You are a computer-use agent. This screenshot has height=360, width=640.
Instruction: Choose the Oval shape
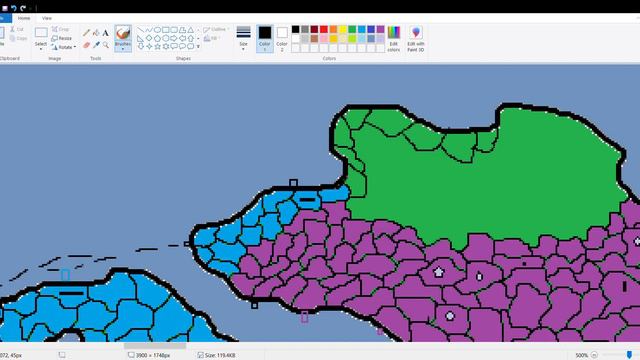pyautogui.click(x=157, y=30)
